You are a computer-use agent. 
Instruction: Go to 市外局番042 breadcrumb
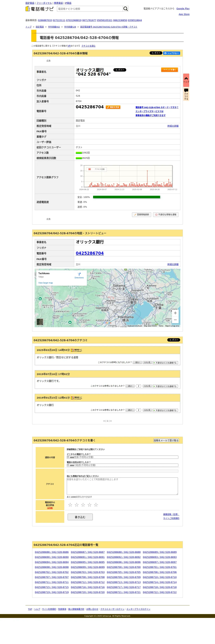coord(54,27)
